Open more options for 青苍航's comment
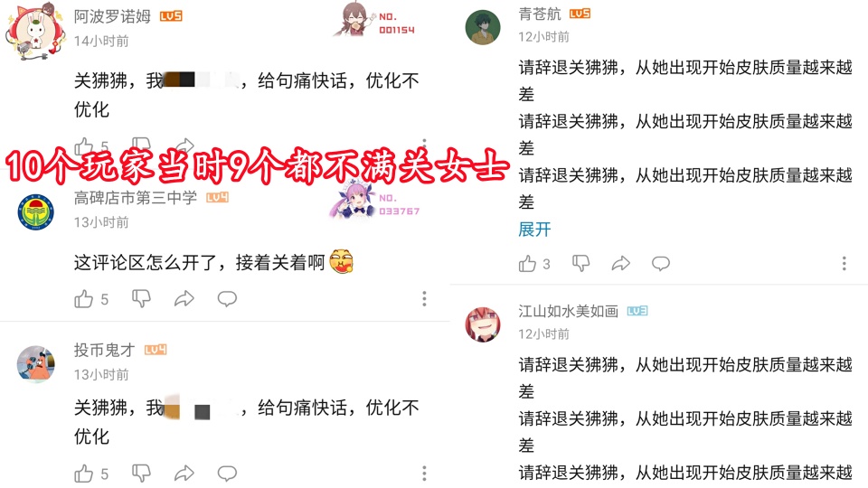Image resolution: width=868 pixels, height=488 pixels. tap(844, 263)
